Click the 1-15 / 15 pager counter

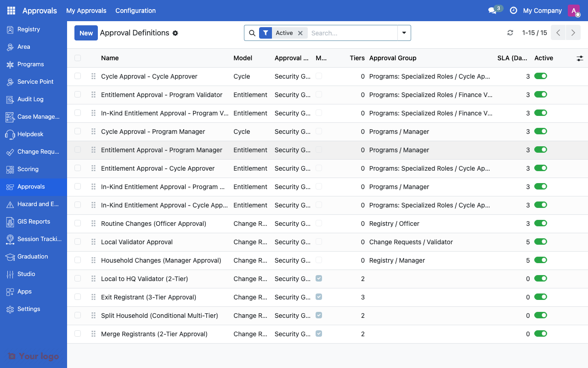(x=535, y=33)
